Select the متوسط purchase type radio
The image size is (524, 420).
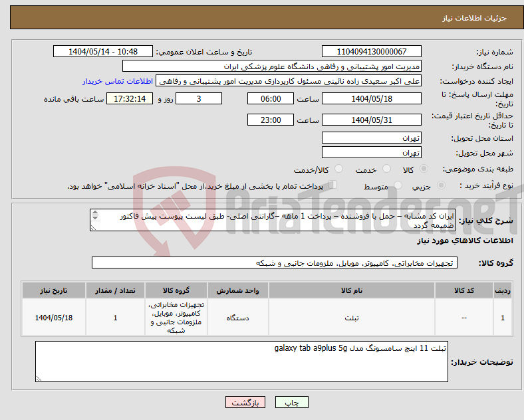coord(398,185)
